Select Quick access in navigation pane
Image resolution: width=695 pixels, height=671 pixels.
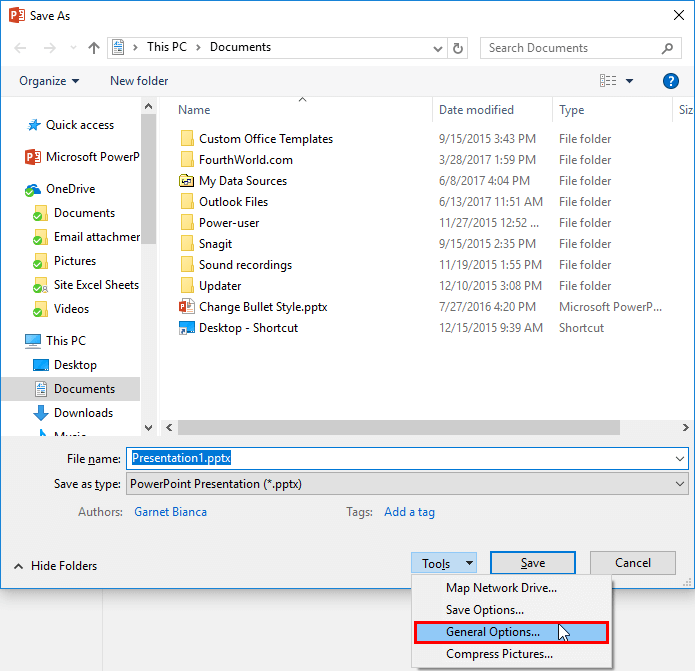click(79, 125)
